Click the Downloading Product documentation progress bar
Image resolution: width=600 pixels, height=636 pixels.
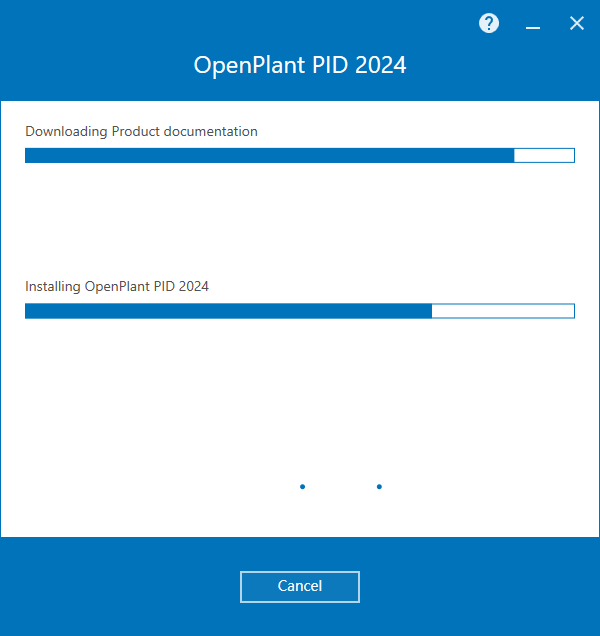[x=300, y=155]
